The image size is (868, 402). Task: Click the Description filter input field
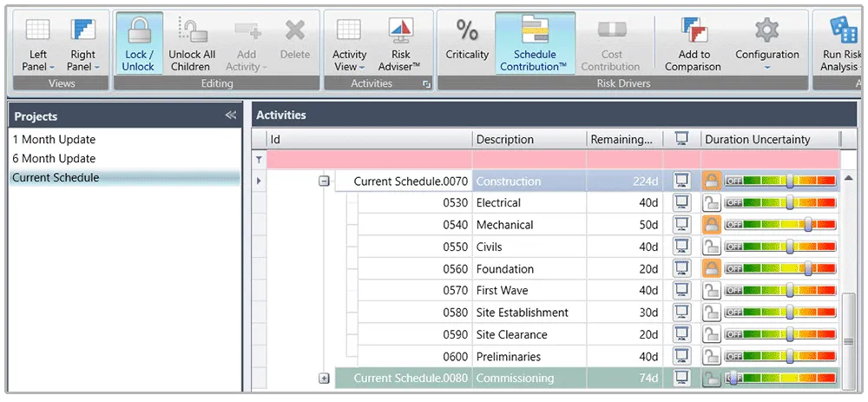(529, 160)
